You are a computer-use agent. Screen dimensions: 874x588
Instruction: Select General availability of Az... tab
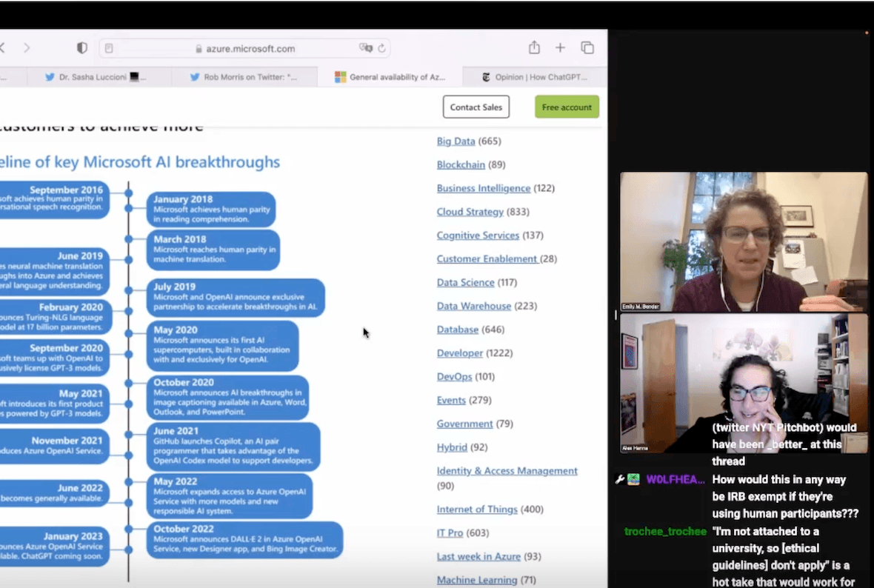tap(390, 77)
